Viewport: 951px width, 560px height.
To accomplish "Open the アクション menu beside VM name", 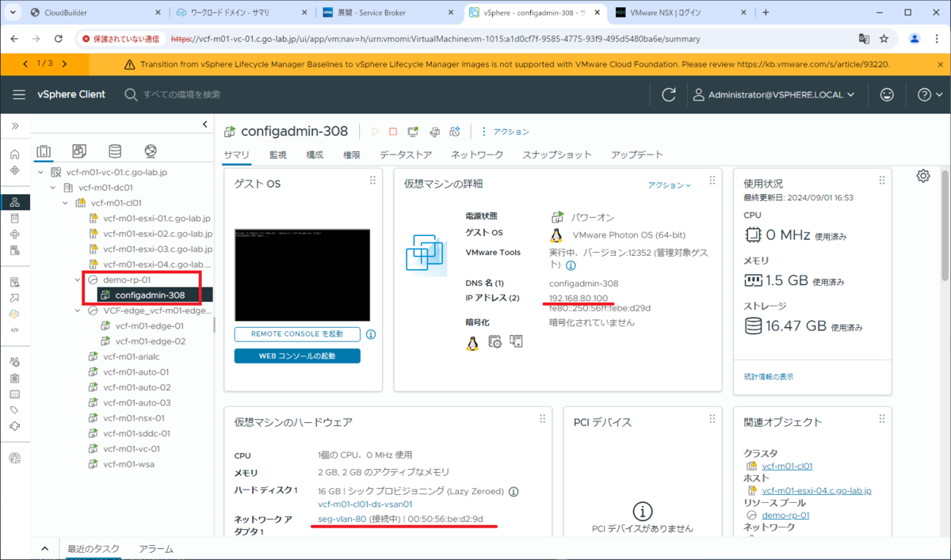I will tap(505, 131).
